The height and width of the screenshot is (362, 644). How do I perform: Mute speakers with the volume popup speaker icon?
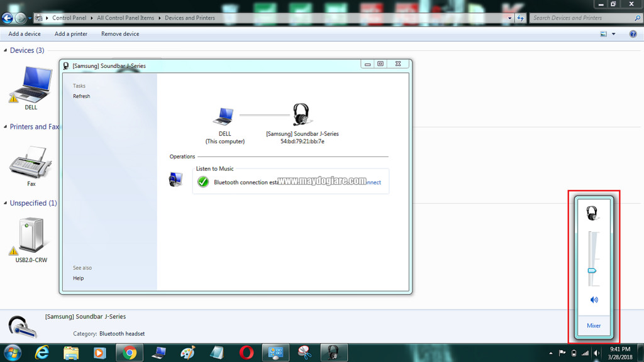pyautogui.click(x=594, y=300)
